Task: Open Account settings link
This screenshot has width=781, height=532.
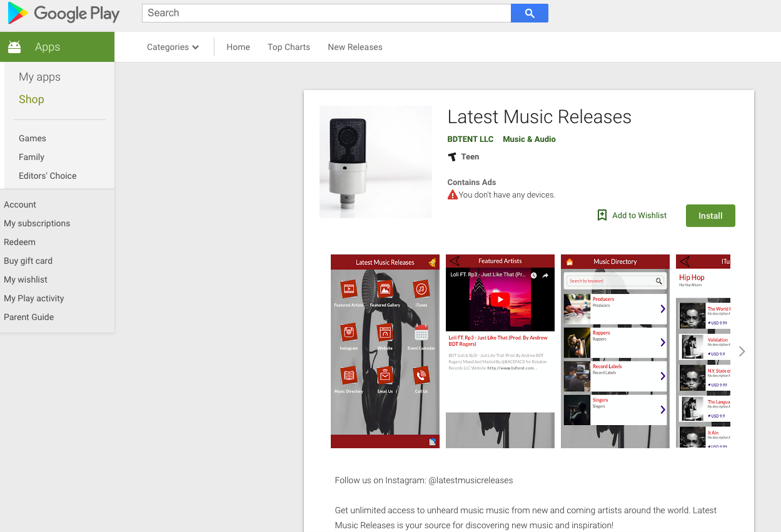Action: pos(20,204)
